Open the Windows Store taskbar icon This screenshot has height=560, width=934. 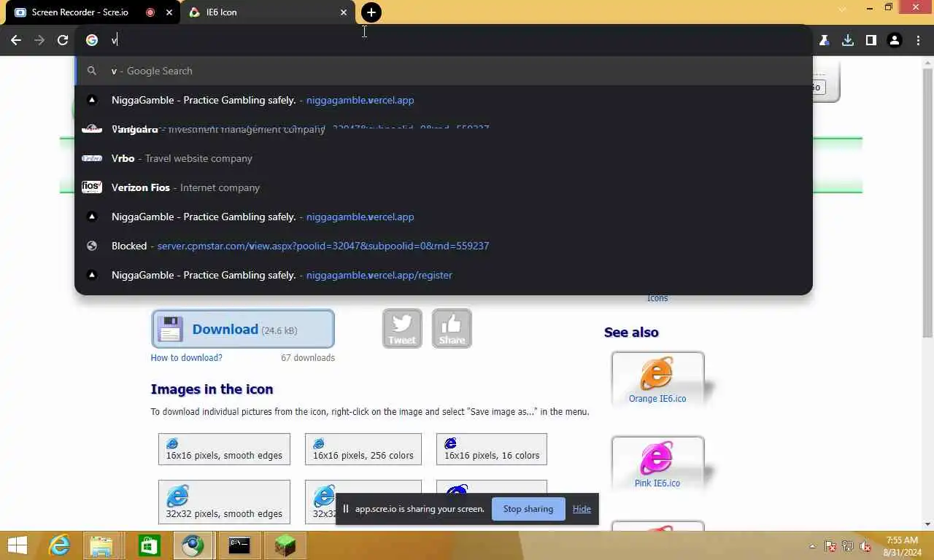point(149,545)
